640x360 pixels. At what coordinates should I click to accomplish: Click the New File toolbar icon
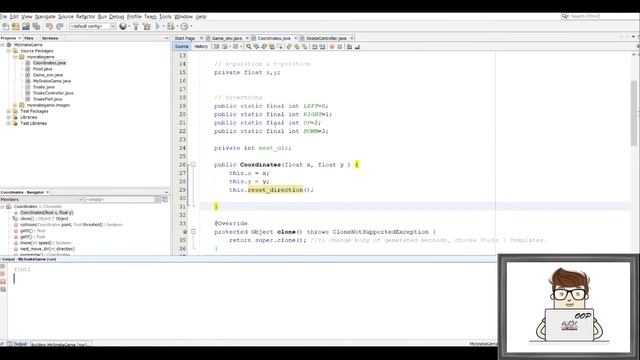click(x=6, y=26)
